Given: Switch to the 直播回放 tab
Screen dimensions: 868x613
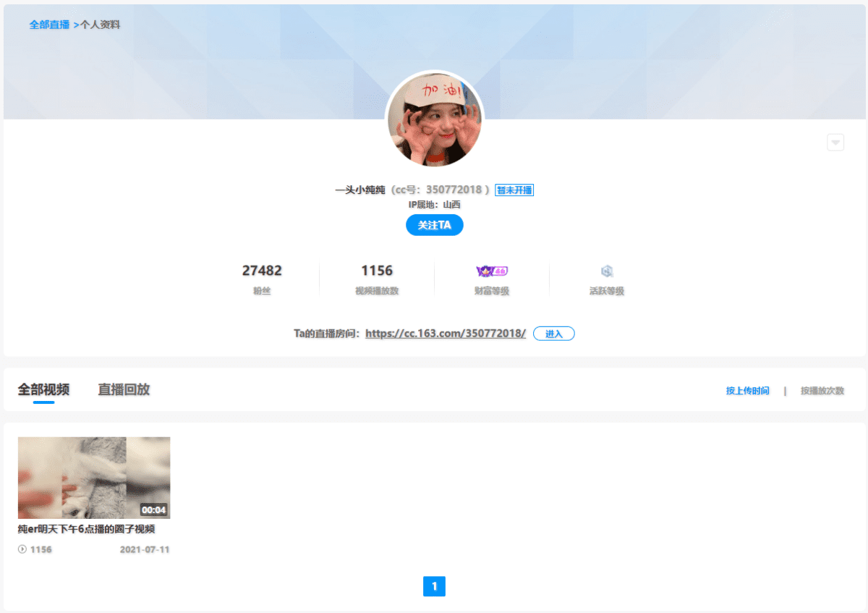Looking at the screenshot, I should pos(123,389).
